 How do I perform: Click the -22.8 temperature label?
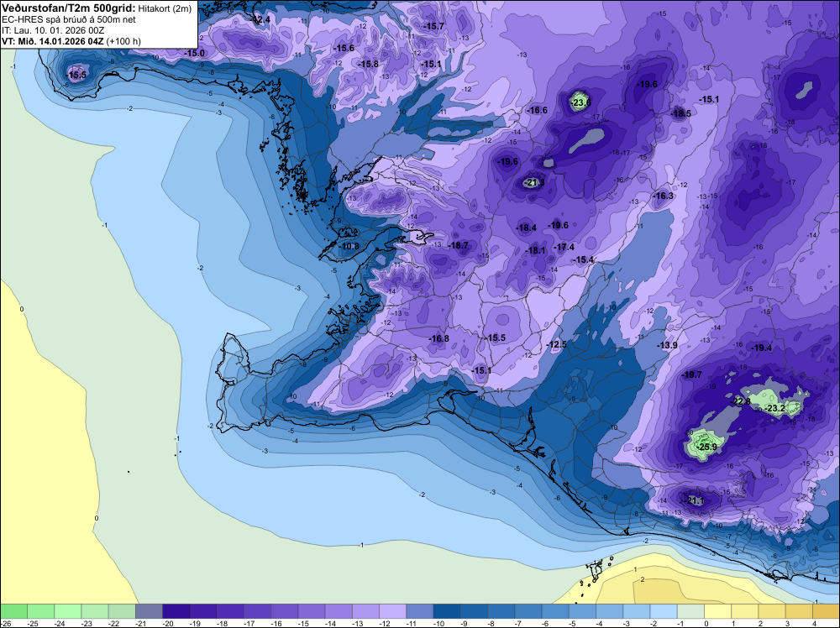click(742, 401)
